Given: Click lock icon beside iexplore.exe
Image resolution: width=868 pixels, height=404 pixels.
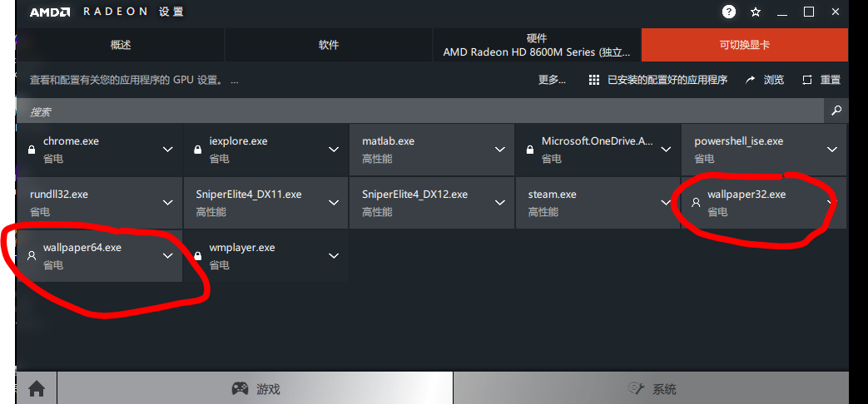Looking at the screenshot, I should click(197, 150).
